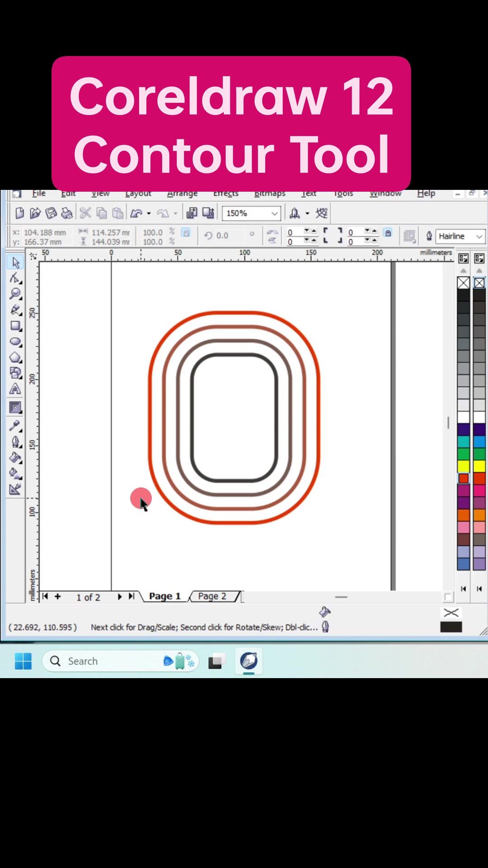The image size is (488, 868).
Task: Select the Rectangle tool
Action: coord(15,326)
